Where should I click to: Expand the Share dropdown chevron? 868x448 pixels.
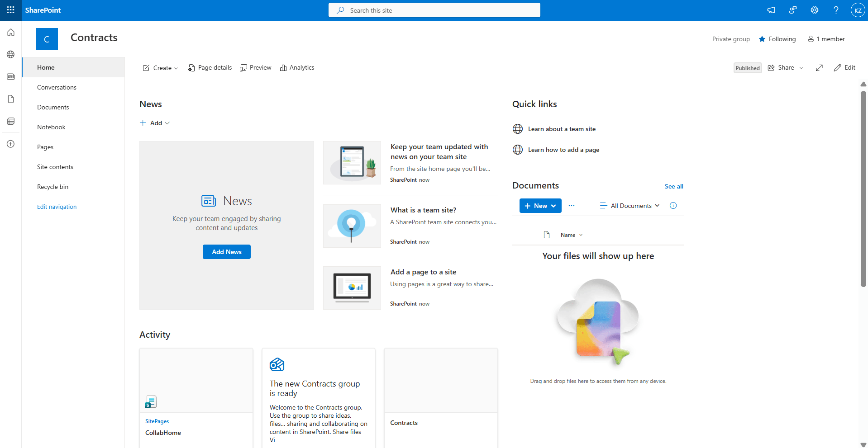801,68
